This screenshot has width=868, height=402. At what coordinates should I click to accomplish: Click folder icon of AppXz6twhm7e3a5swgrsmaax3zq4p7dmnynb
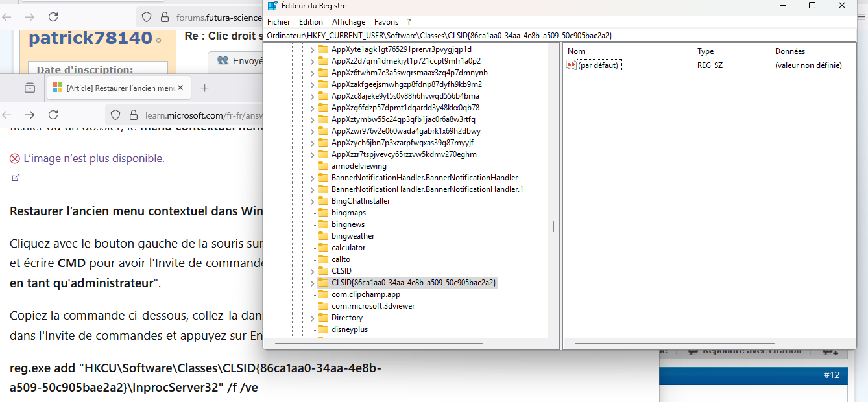322,73
